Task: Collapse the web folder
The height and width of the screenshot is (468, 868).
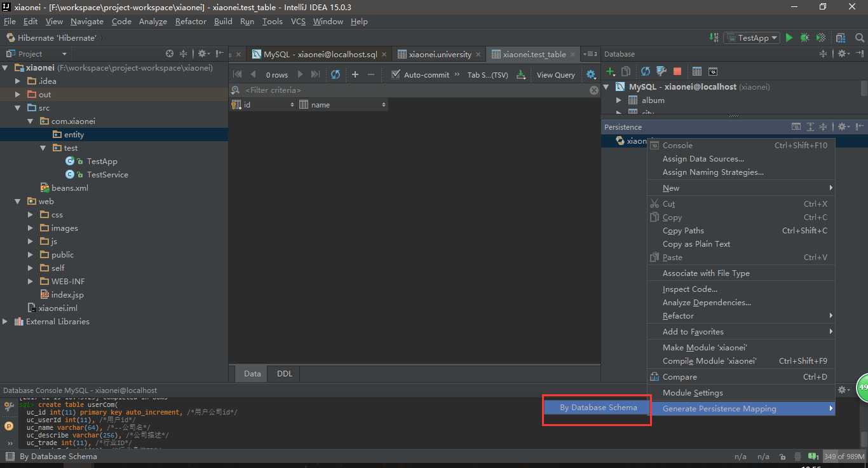Action: coord(18,201)
